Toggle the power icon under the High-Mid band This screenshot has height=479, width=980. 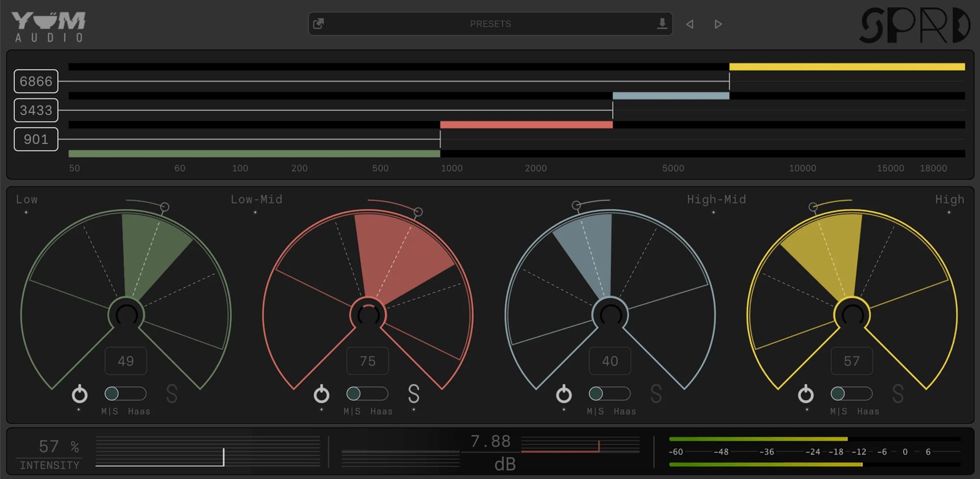[x=563, y=394]
